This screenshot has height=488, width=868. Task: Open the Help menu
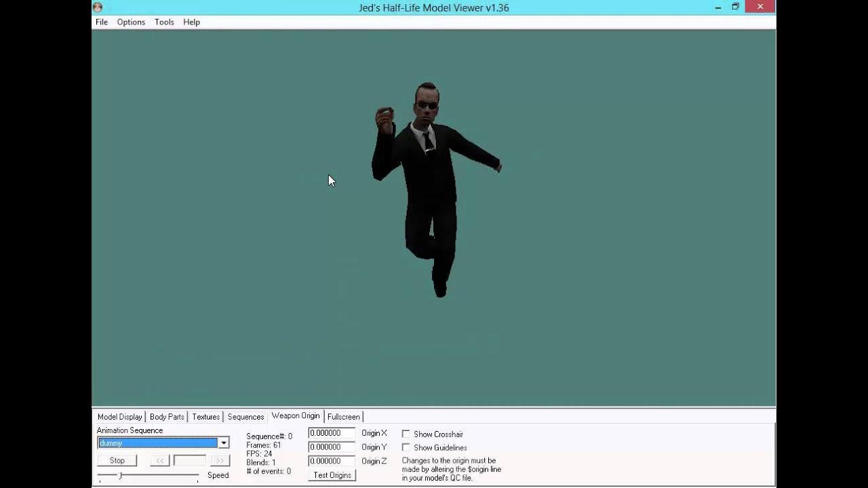(x=191, y=22)
